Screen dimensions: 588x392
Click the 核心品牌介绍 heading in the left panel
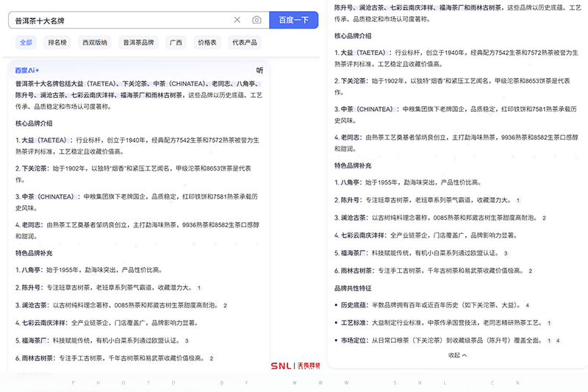pyautogui.click(x=34, y=123)
